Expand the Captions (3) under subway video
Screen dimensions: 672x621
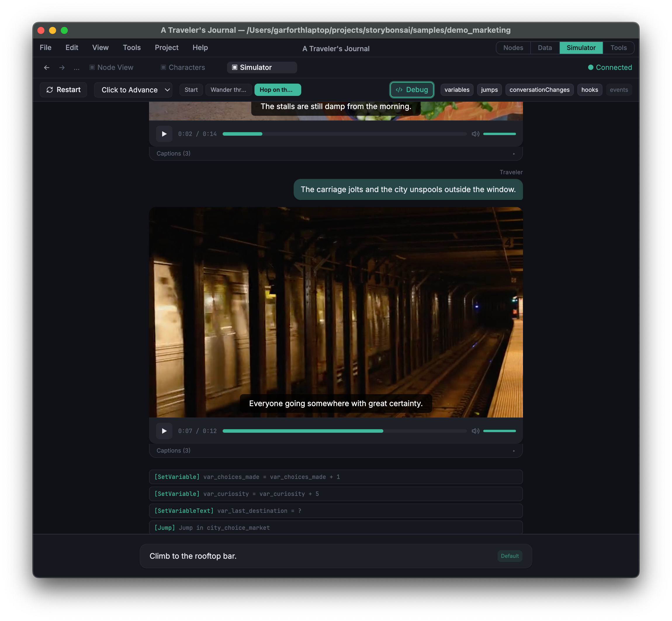point(336,451)
